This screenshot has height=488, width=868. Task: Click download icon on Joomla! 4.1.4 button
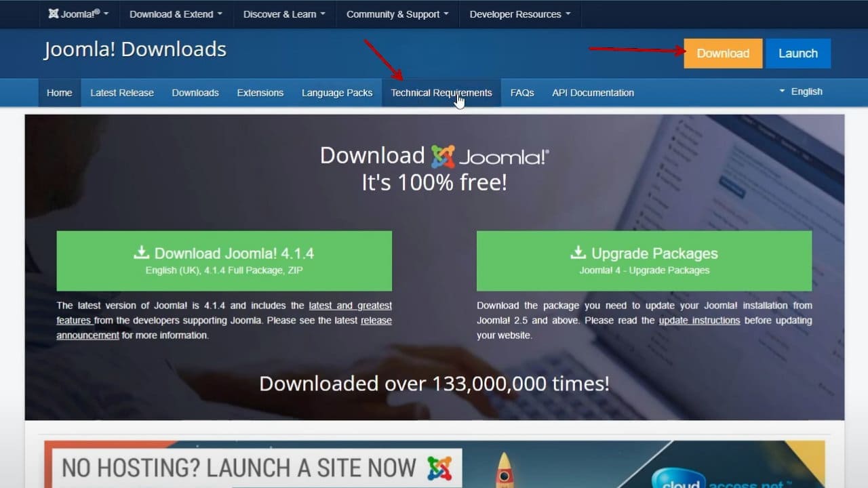tap(141, 253)
